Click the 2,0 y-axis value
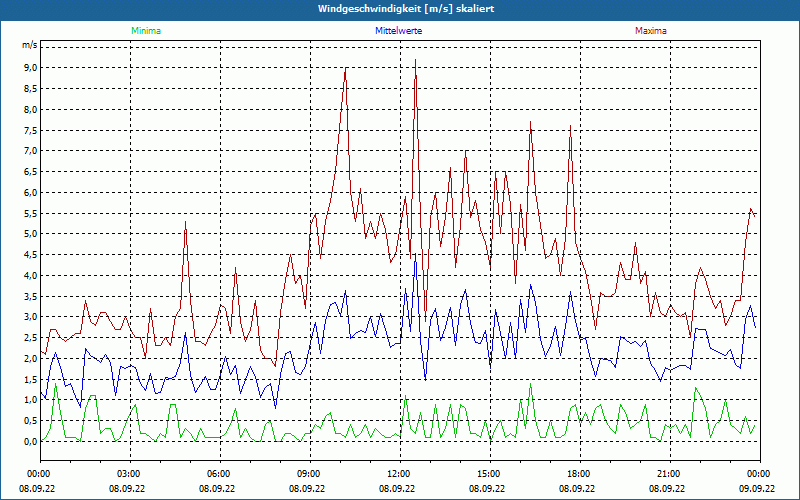The width and height of the screenshot is (800, 500). [31, 358]
